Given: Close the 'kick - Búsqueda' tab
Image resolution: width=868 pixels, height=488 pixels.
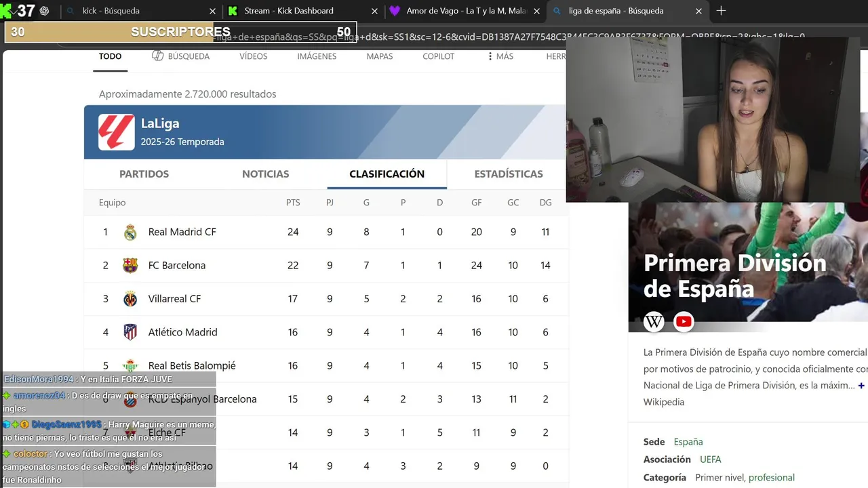Looking at the screenshot, I should (x=212, y=11).
